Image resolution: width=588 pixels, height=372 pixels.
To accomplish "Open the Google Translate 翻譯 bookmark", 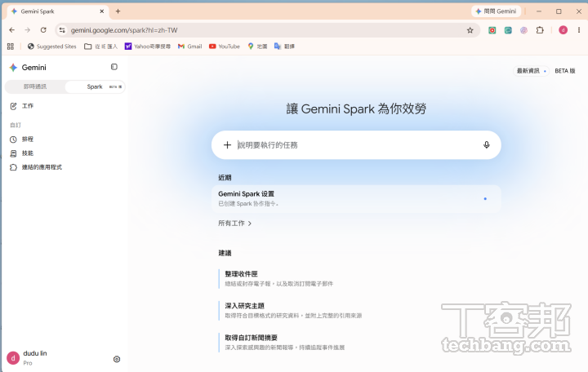I will coord(284,46).
